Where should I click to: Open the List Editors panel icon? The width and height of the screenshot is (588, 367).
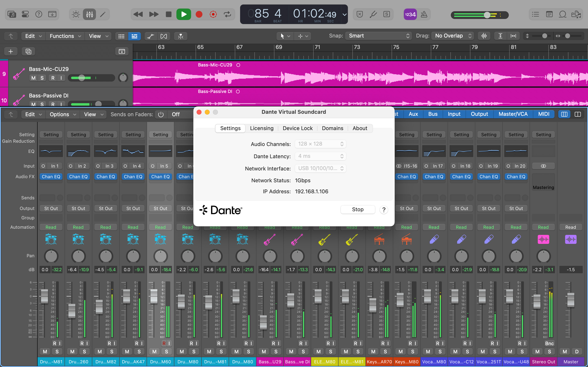tap(535, 14)
